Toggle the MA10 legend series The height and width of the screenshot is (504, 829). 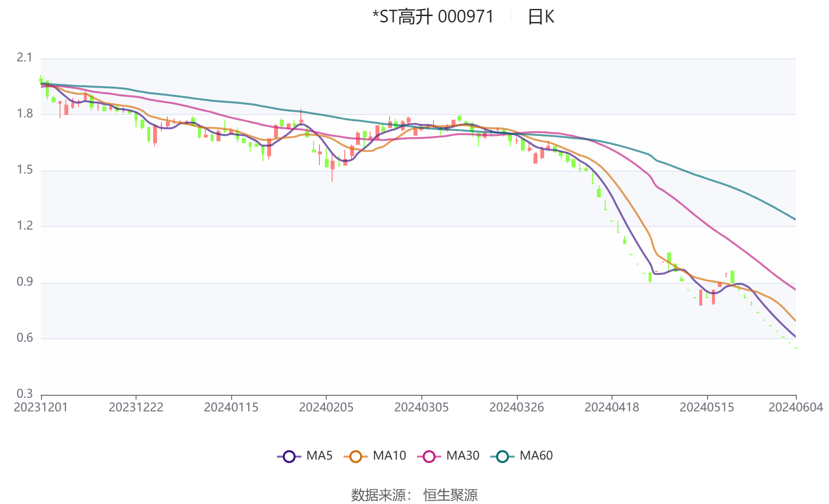point(375,456)
